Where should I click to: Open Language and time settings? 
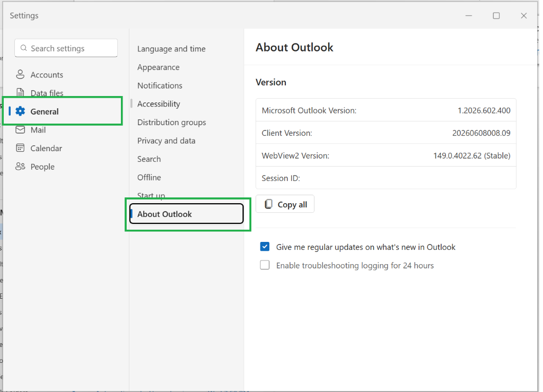tap(171, 49)
